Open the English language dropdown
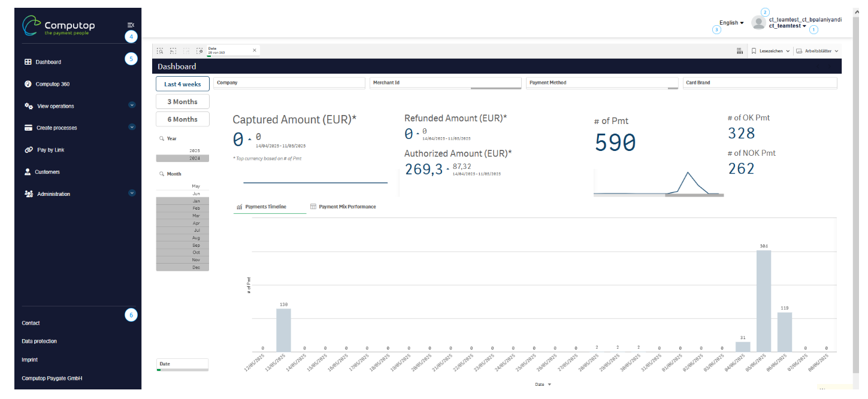The image size is (868, 399). click(x=731, y=23)
